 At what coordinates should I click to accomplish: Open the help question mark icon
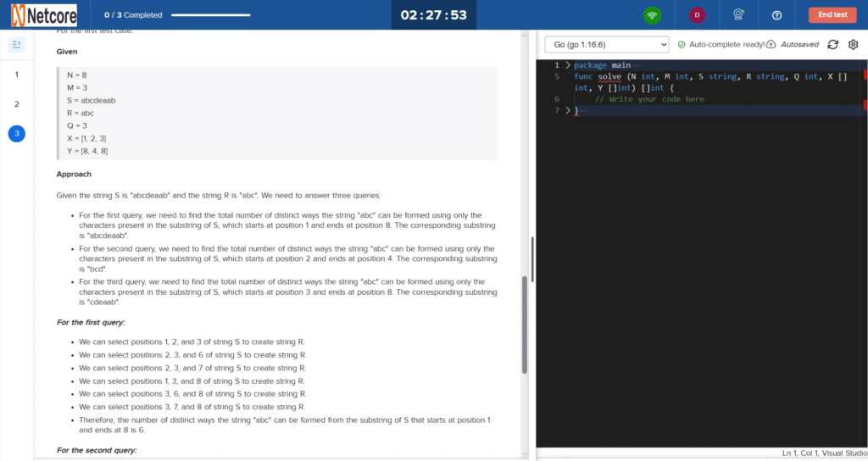(x=776, y=15)
